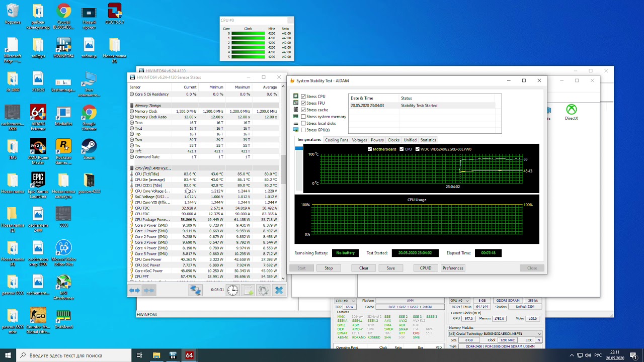Enable Stress local disks checkbox
The height and width of the screenshot is (362, 644).
tap(303, 123)
